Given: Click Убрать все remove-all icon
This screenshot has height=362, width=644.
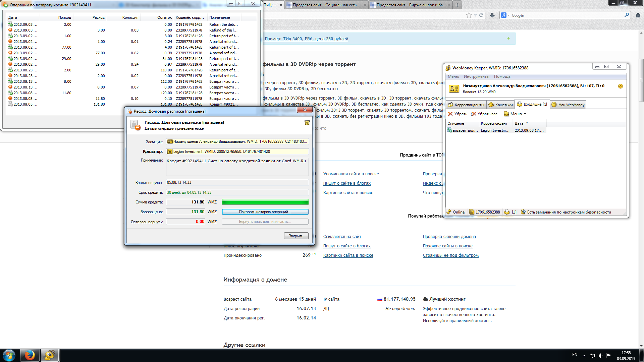Looking at the screenshot, I should tap(473, 114).
